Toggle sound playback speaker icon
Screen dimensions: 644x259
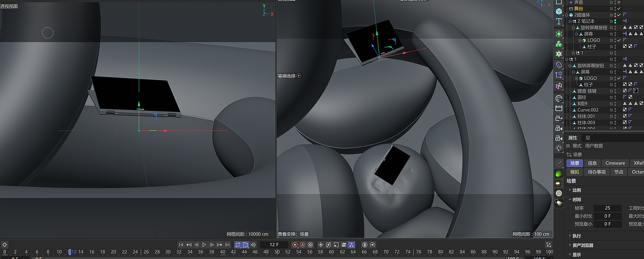pyautogui.click(x=253, y=245)
